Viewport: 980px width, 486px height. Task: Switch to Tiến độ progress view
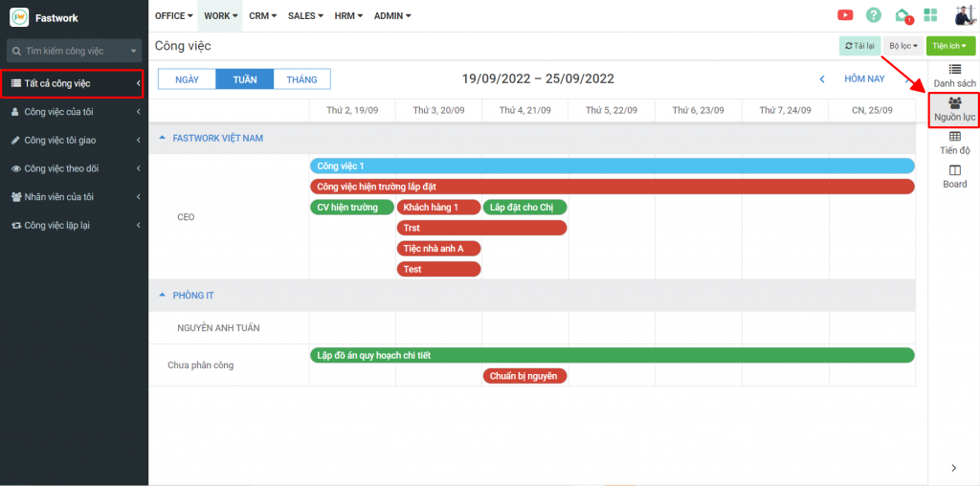pos(954,144)
